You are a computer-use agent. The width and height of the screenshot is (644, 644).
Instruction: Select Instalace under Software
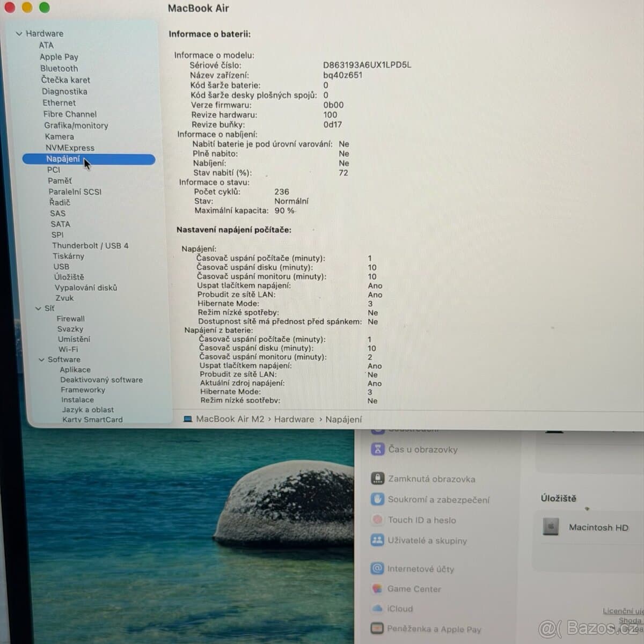point(77,400)
